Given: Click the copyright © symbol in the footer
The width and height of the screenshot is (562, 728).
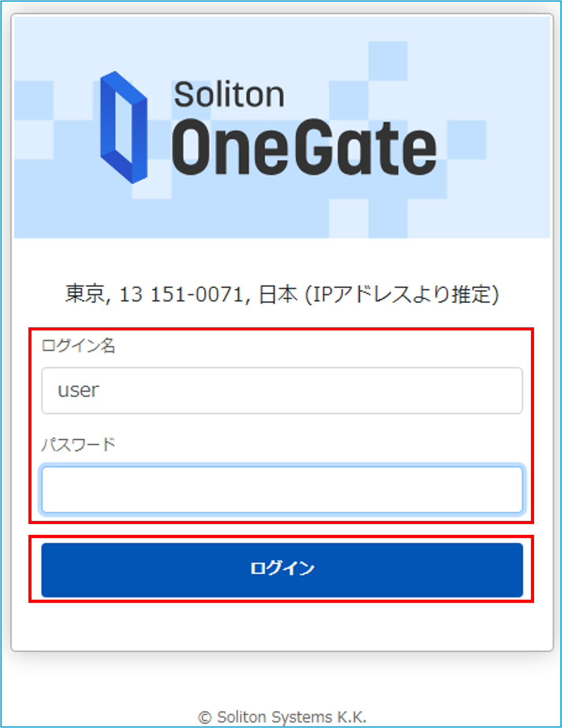Looking at the screenshot, I should tap(205, 717).
